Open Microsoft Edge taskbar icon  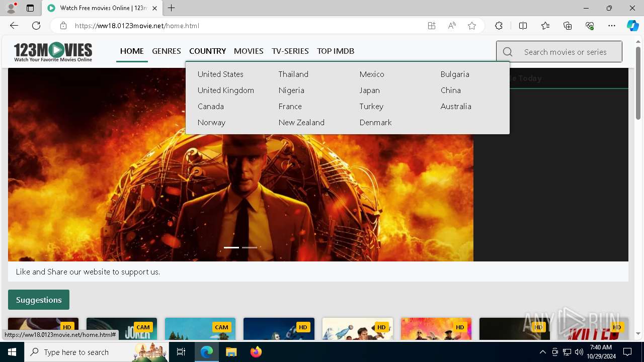(207, 352)
